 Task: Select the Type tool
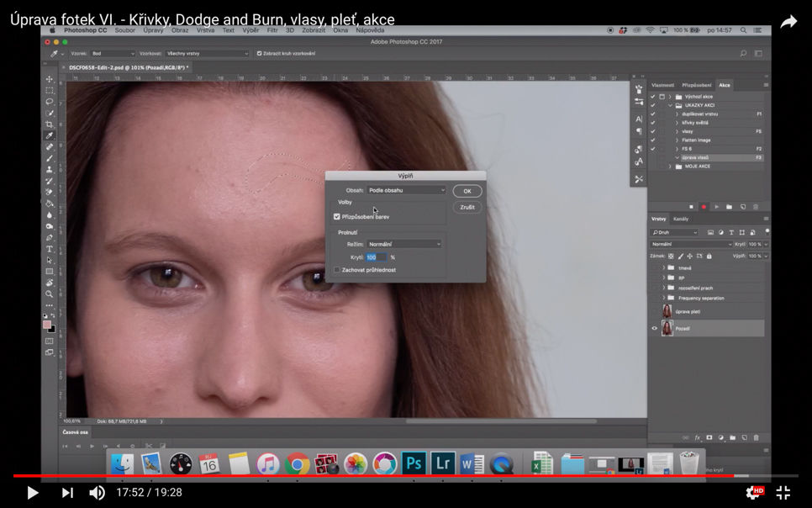tap(50, 249)
